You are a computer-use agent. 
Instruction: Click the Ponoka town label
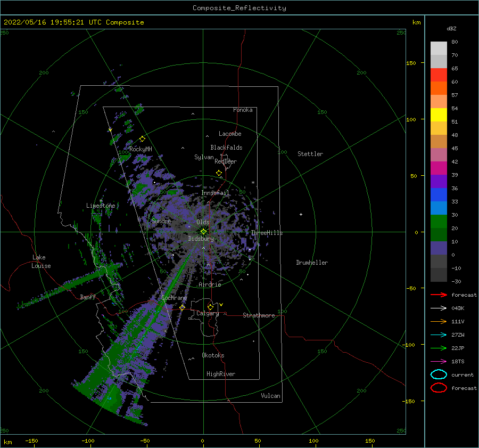pos(243,110)
